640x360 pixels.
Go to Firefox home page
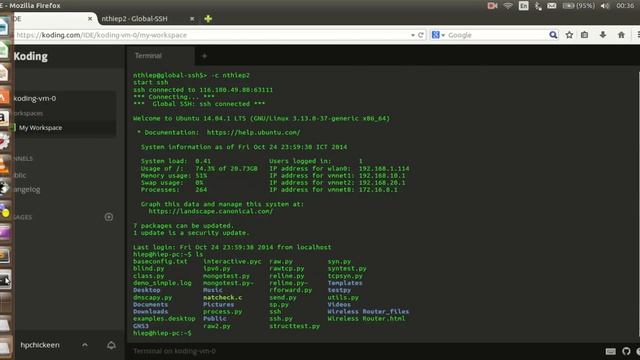tap(621, 35)
